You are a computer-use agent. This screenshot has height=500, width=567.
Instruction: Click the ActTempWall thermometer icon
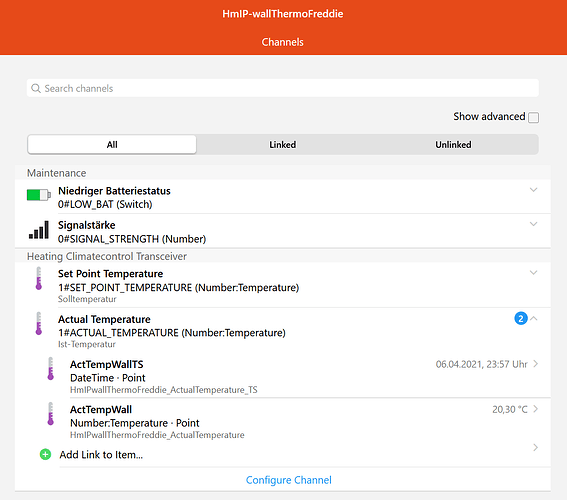coord(51,414)
